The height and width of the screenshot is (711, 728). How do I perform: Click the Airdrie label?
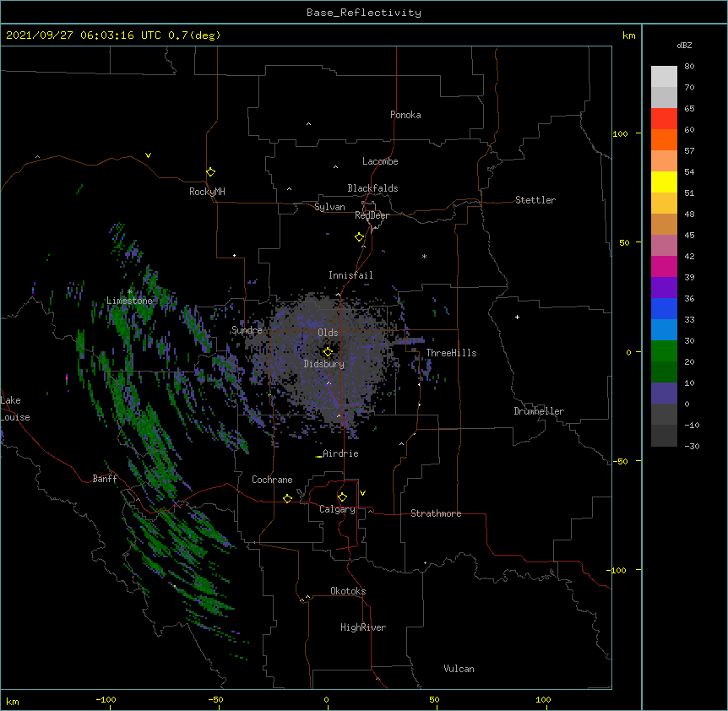[x=340, y=453]
